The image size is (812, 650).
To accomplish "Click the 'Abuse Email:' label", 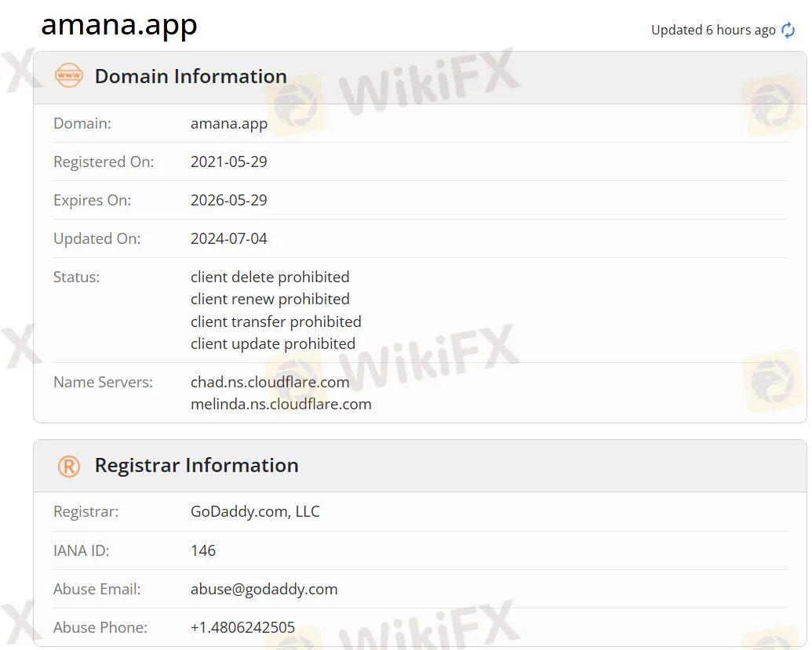I will (96, 589).
